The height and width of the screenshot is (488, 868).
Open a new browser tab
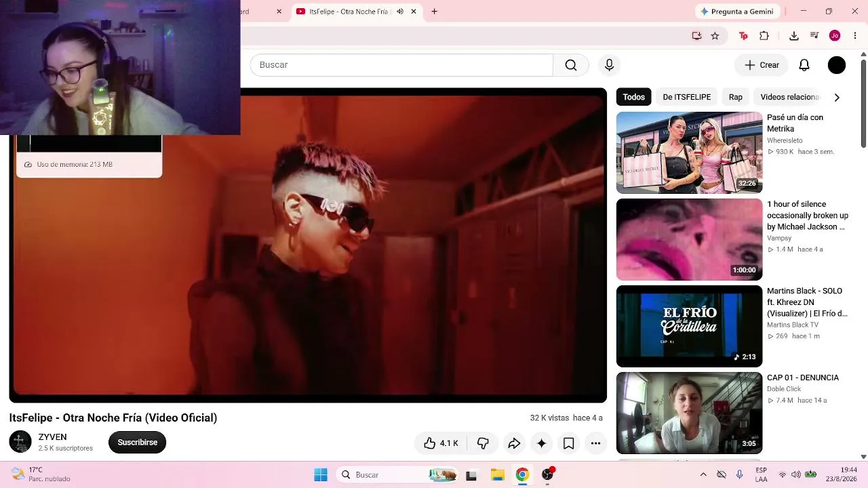point(434,12)
